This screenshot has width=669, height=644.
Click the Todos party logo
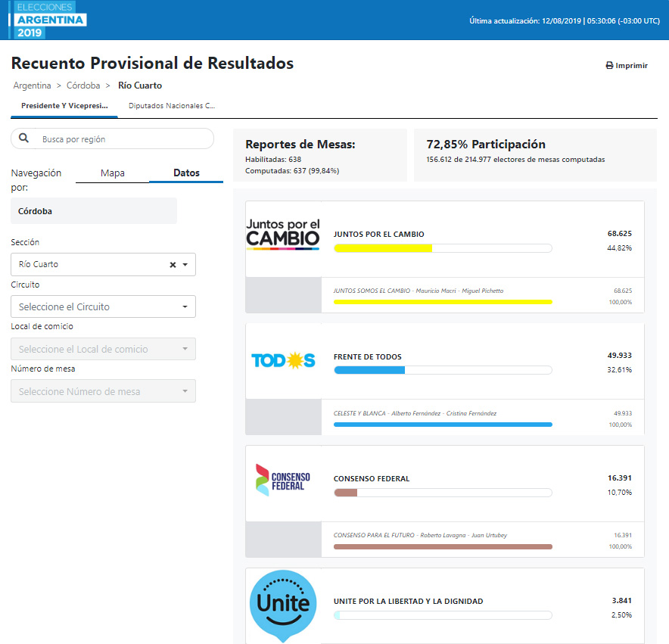click(x=283, y=361)
